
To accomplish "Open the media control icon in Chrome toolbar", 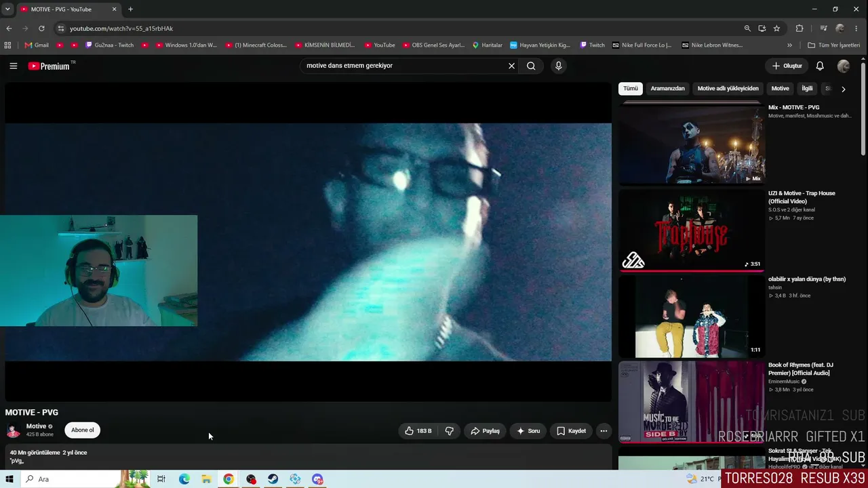I will coord(823,28).
